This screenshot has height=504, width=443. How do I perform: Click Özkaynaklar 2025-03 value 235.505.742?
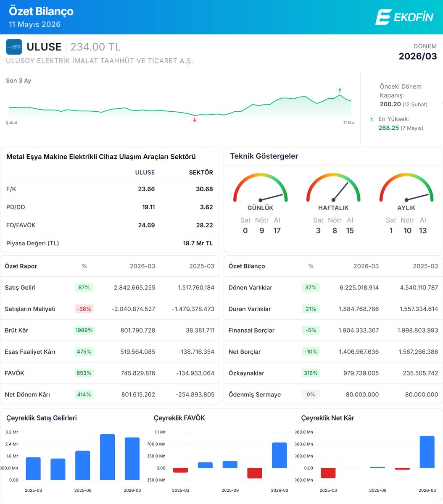(419, 373)
